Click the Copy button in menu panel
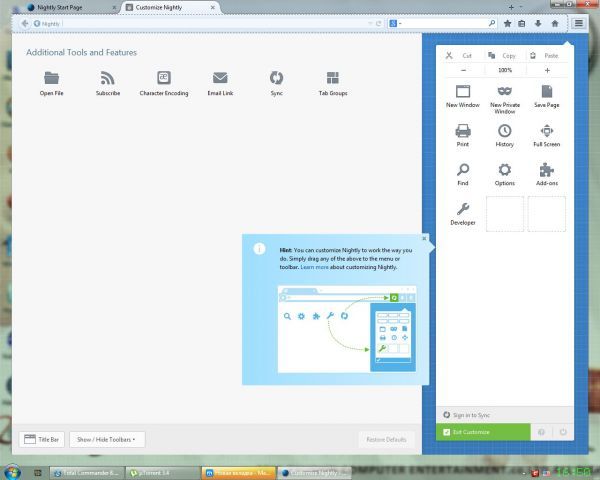The image size is (600, 480). (x=504, y=56)
